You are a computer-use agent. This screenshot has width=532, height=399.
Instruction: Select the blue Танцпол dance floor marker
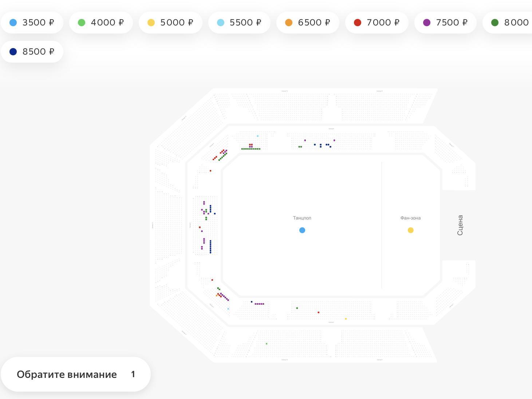302,230
